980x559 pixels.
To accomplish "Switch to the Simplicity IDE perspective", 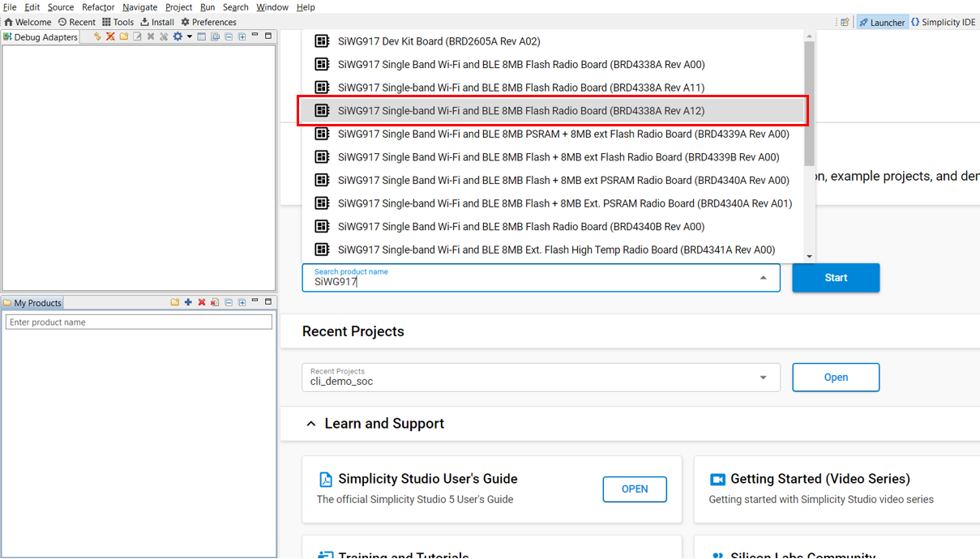I will point(943,23).
